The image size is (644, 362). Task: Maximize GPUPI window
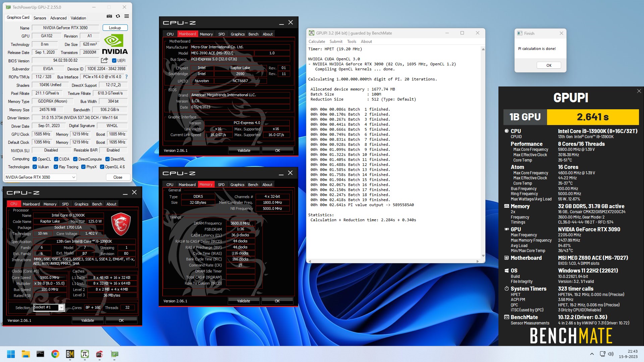[x=462, y=33]
